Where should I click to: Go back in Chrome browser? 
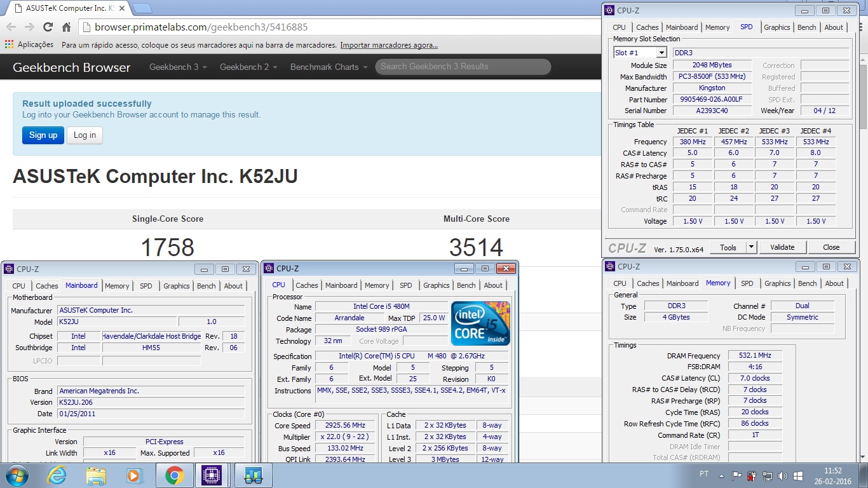(11, 27)
